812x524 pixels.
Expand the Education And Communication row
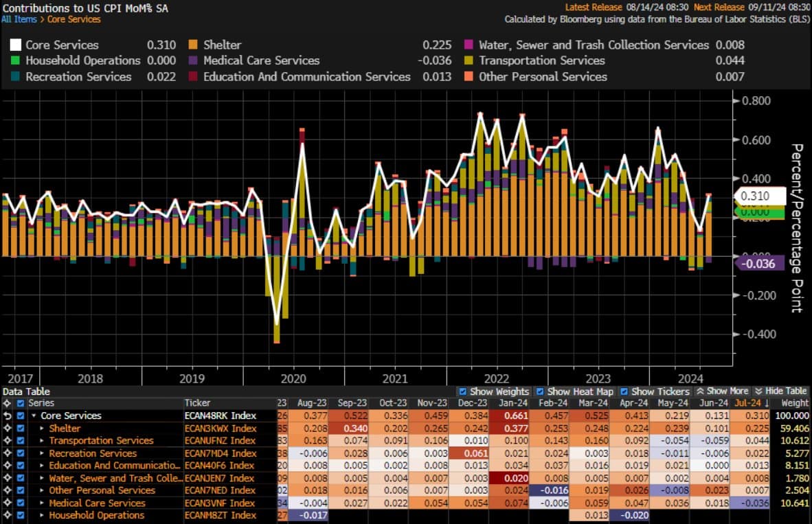(x=42, y=466)
